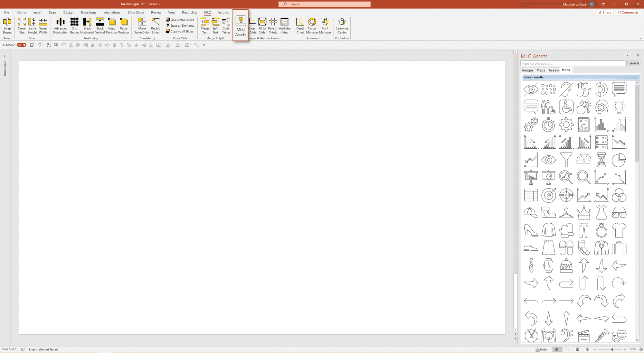Image resolution: width=644 pixels, height=353 pixels.
Task: Use the Rectify Lines tool
Action: 156,26
